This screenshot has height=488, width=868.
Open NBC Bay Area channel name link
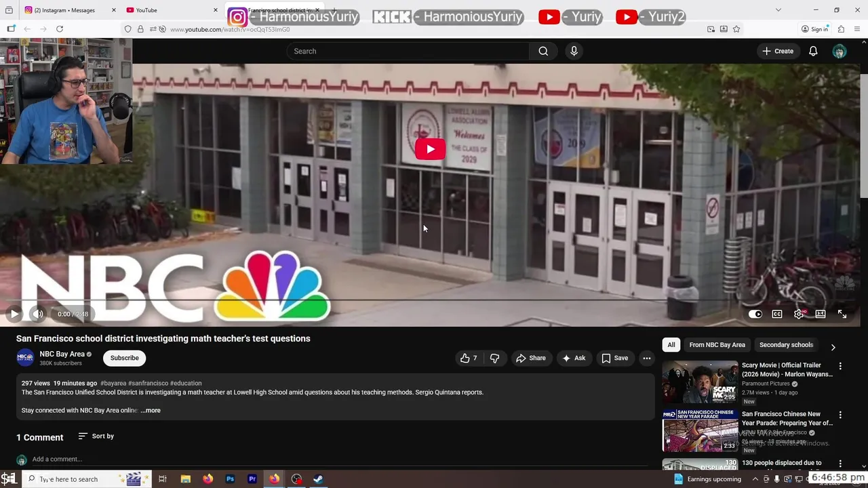[62, 354]
